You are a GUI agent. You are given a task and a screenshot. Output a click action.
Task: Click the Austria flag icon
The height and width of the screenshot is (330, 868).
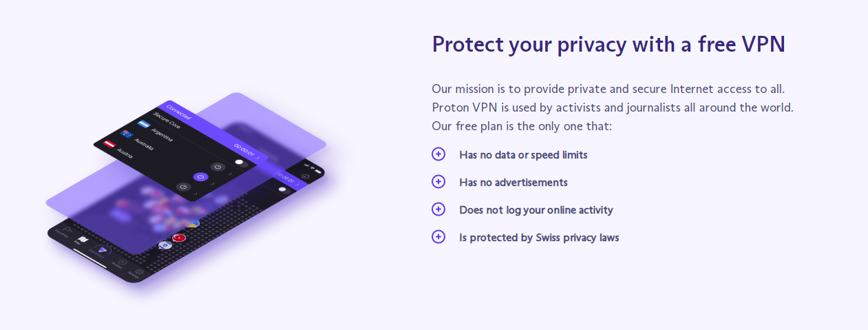tap(109, 144)
